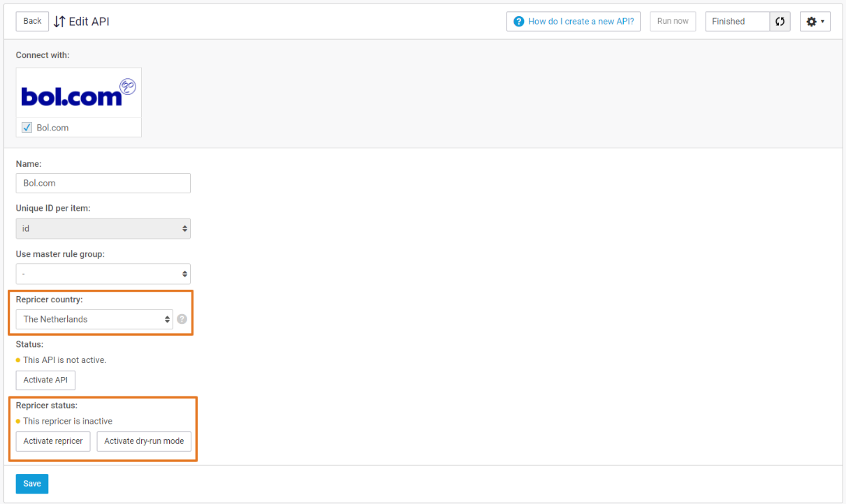Viewport: 846px width, 504px height.
Task: Save the API settings
Action: (x=32, y=484)
